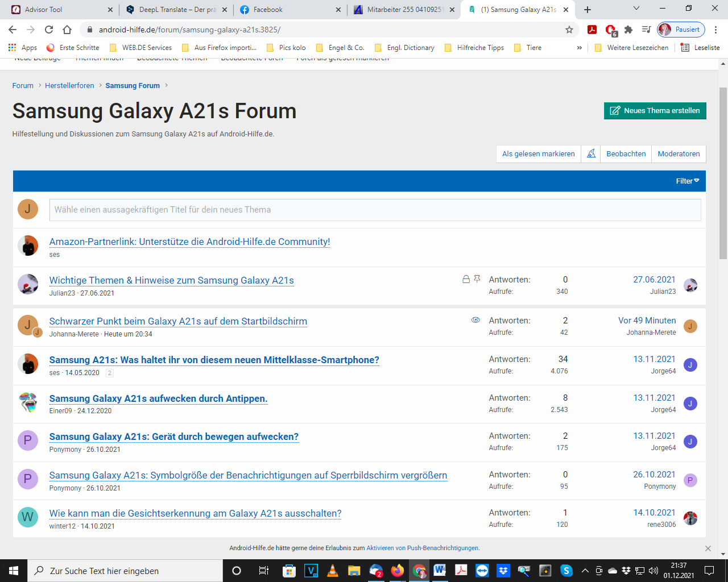Open thread Samsung Galaxy A21s aufwecken durch Antippen
Viewport: 728px width, 582px height.
(x=158, y=398)
